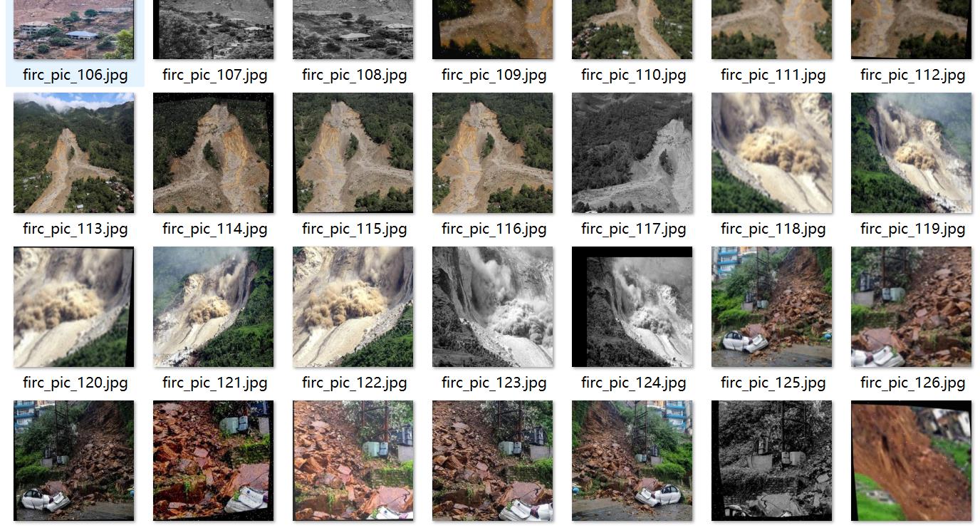Screen dimensions: 980x528
Task: Select the firc_pic_112.jpg file
Action: [912, 29]
